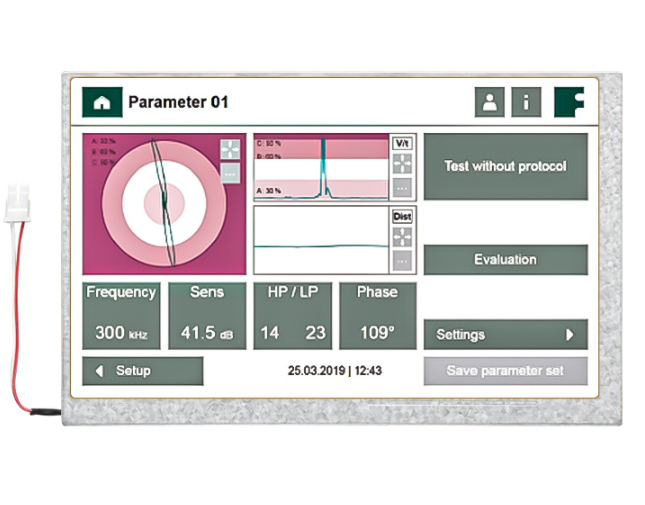Adjust the Sens 41.5 dB tile
The image size is (645, 505).
pyautogui.click(x=207, y=316)
